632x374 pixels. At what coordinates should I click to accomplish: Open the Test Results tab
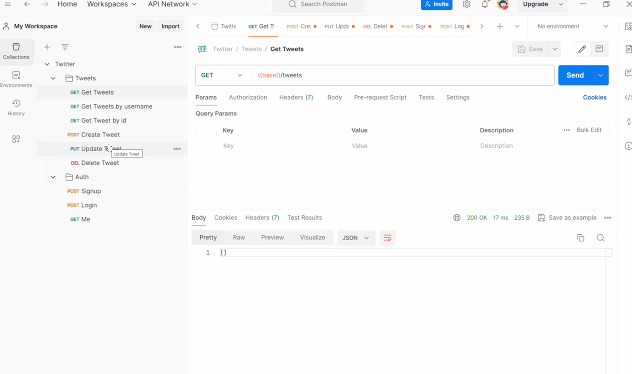point(305,218)
